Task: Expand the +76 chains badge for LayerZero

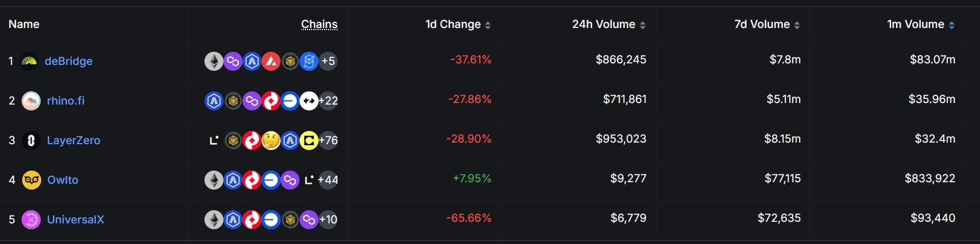Action: [328, 140]
